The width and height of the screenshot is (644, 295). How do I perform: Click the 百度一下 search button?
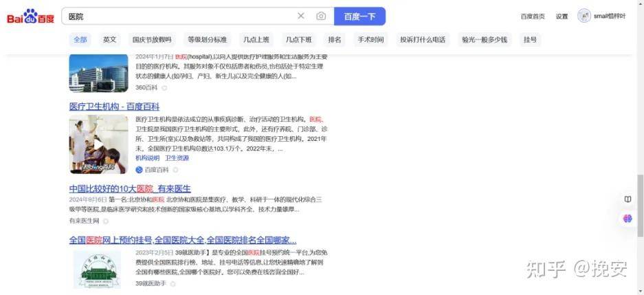359,16
